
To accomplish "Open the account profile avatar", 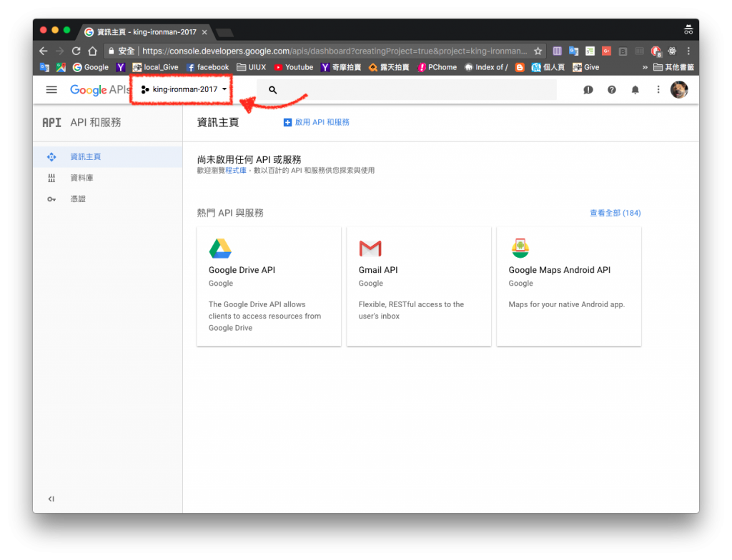I will coord(679,89).
